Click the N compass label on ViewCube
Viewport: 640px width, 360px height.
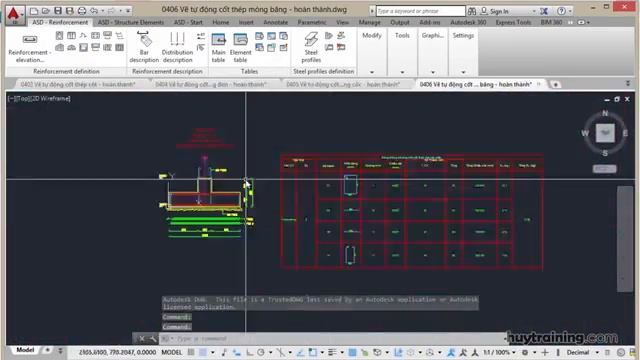605,113
